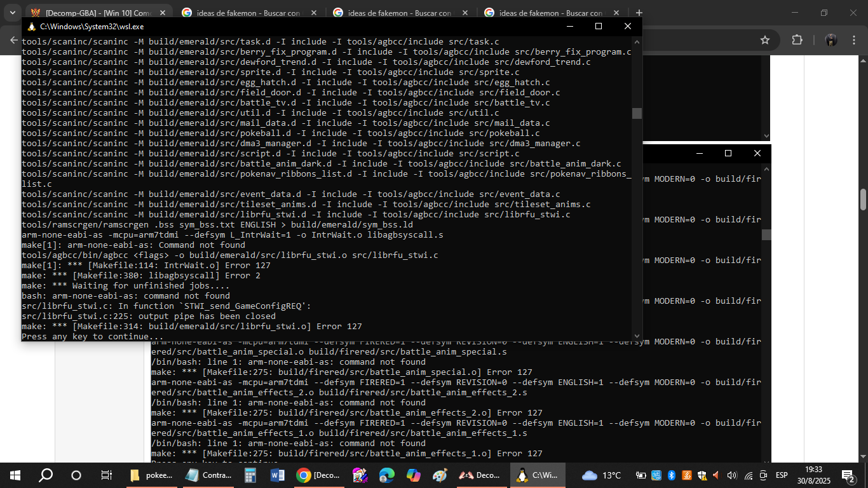This screenshot has width=868, height=488.
Task: Expand the Chrome tab search chevron
Action: click(13, 13)
